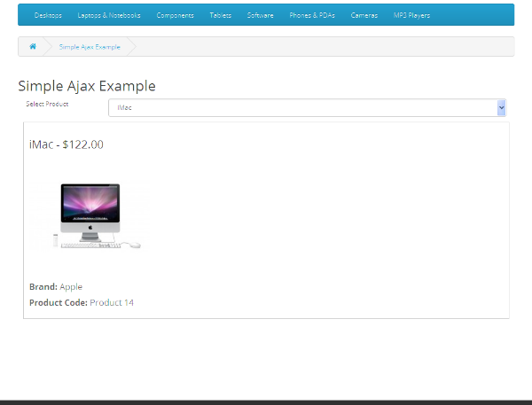This screenshot has width=532, height=405.
Task: Click the 'iMac - $122.00' title text
Action: [x=66, y=144]
